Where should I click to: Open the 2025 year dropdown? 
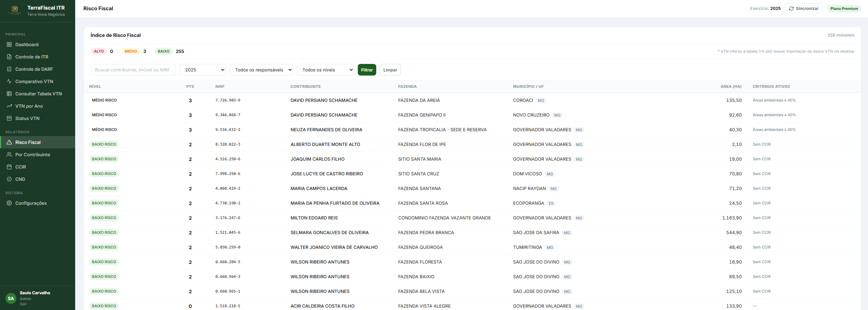tap(203, 70)
